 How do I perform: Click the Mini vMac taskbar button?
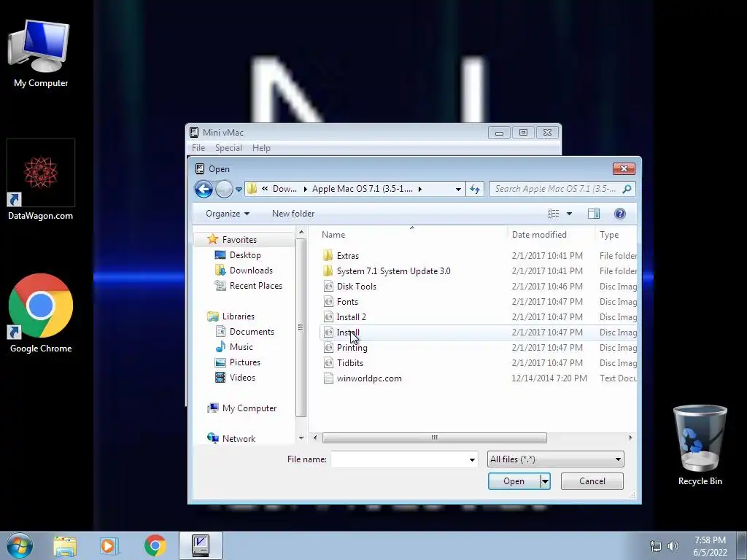[x=201, y=545]
